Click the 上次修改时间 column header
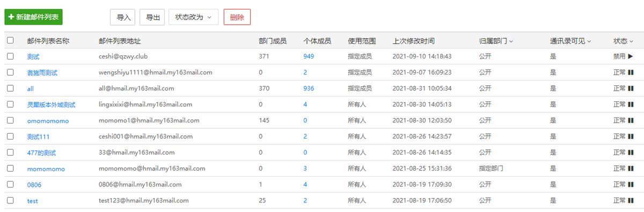The height and width of the screenshot is (212, 644). coord(414,41)
